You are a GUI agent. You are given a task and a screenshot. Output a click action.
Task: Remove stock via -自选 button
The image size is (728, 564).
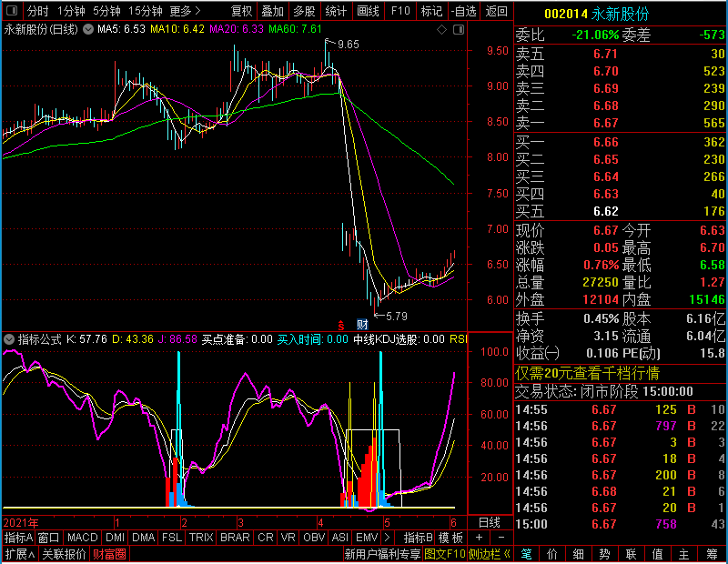coord(464,11)
